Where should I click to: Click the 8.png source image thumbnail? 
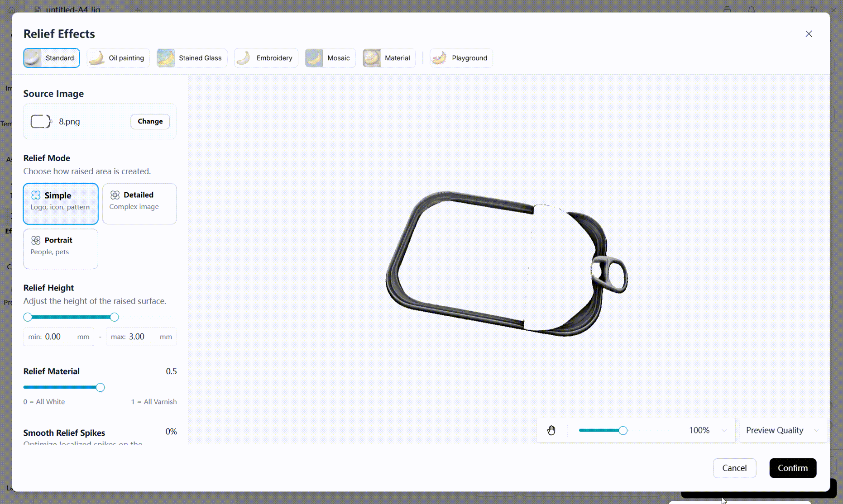coord(41,121)
